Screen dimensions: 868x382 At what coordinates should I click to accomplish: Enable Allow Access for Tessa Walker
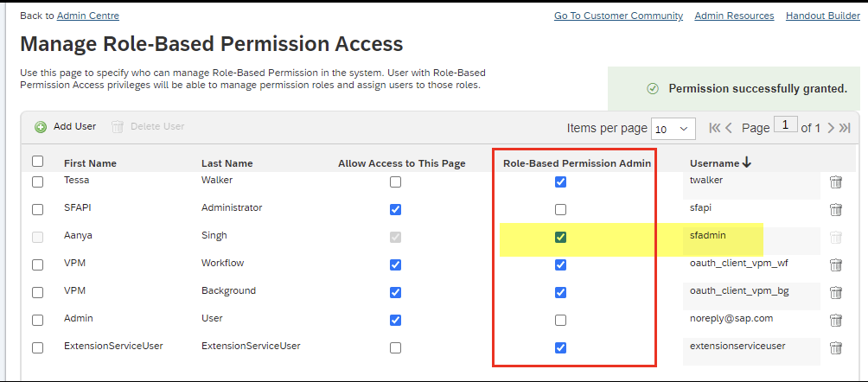click(x=395, y=182)
